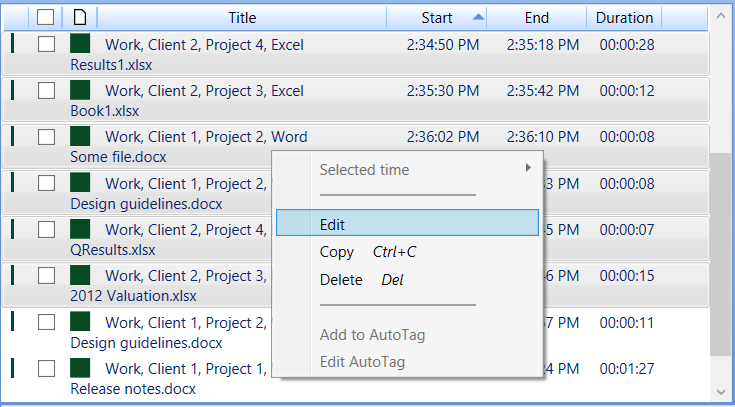Click the green square next to Book1.xlsx

(80, 90)
